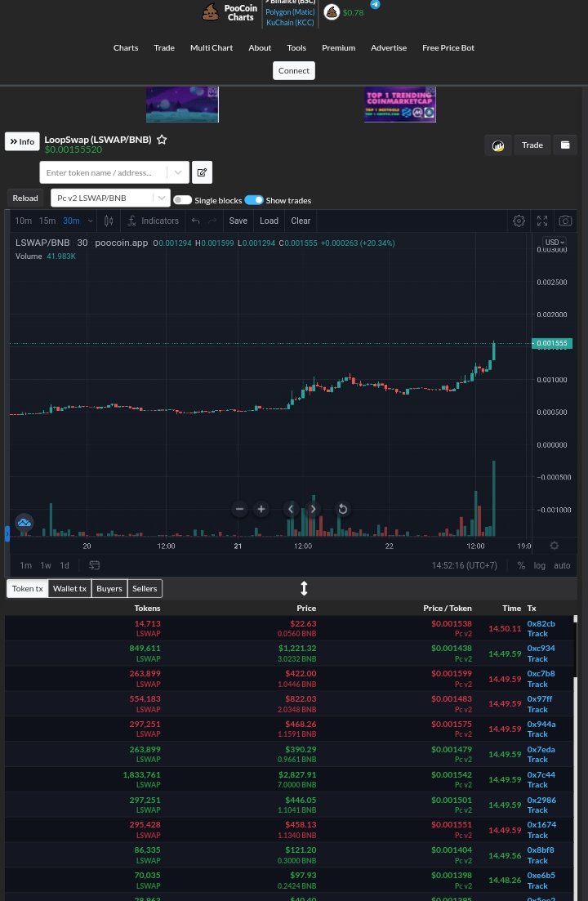Click the edit token pencil icon
Screen dimensions: 588x901
(203, 172)
